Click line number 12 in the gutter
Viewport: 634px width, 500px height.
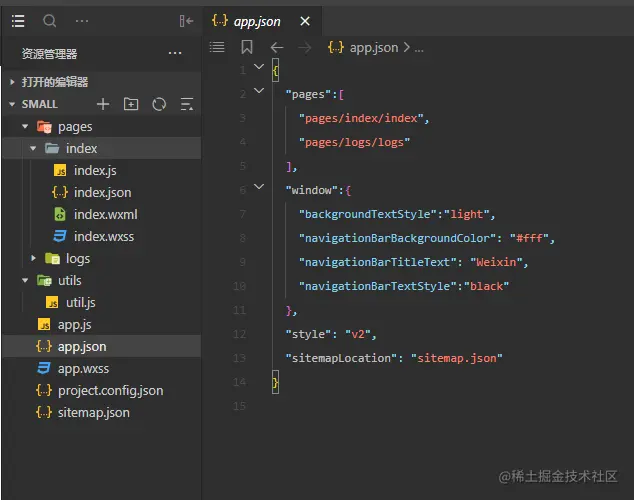239,334
